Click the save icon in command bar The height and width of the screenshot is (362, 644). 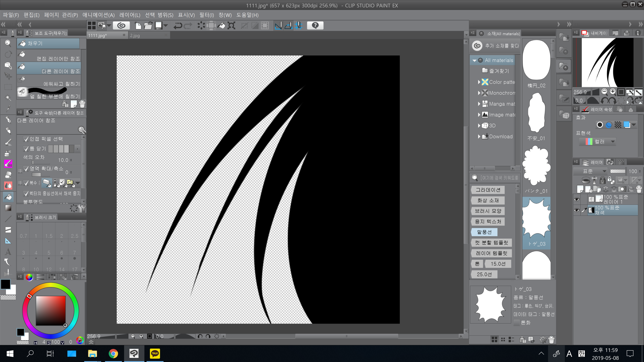(x=159, y=26)
